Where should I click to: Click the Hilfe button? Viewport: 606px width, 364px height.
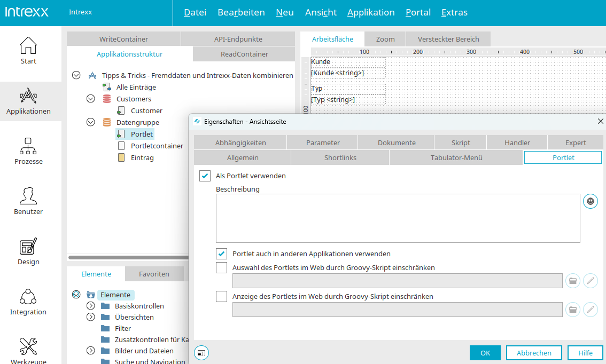(x=585, y=353)
